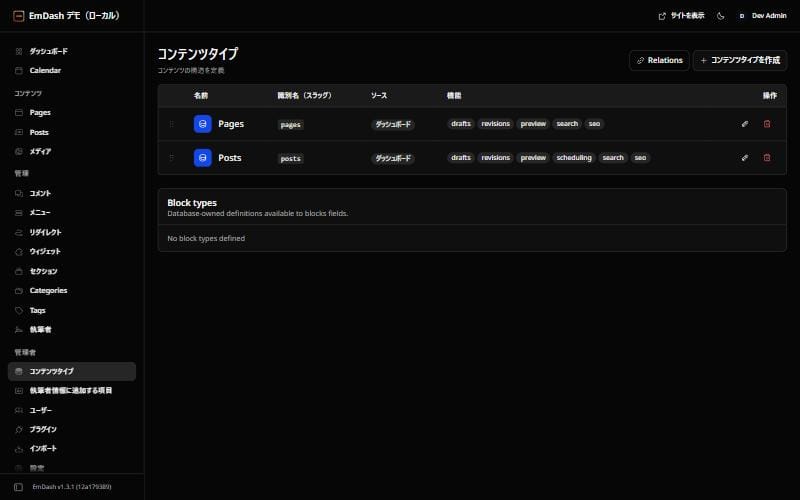800x500 pixels.
Task: Delete the Pages content type trash icon
Action: 767,124
